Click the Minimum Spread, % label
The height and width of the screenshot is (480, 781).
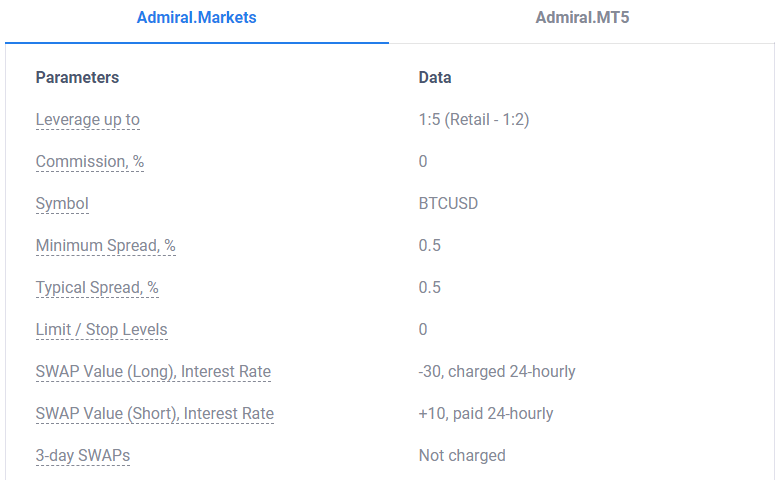pyautogui.click(x=106, y=245)
